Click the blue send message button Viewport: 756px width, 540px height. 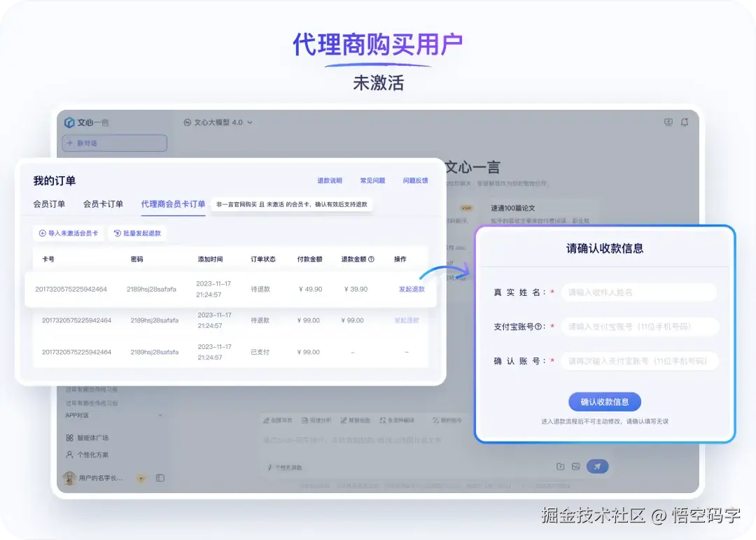pos(597,467)
